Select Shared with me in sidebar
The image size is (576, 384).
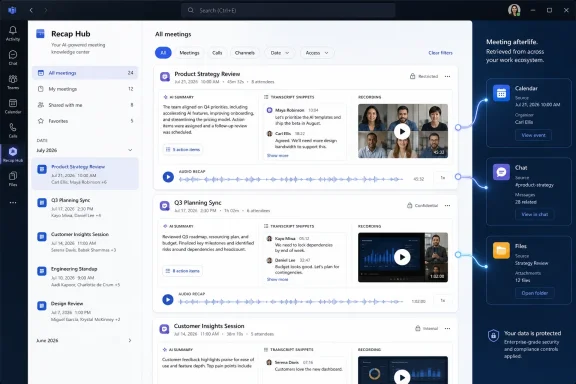coord(85,105)
